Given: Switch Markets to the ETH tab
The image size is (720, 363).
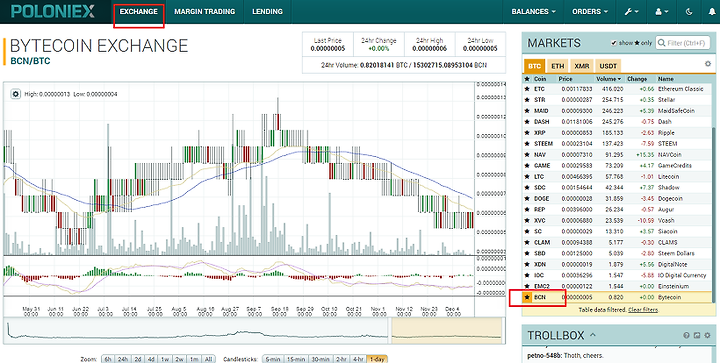Looking at the screenshot, I should pyautogui.click(x=557, y=66).
